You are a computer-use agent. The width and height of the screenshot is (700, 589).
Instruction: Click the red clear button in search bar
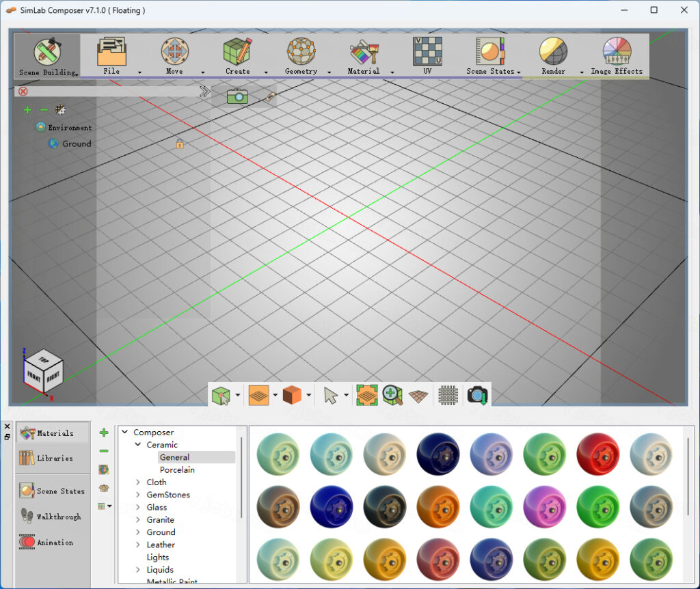point(23,92)
